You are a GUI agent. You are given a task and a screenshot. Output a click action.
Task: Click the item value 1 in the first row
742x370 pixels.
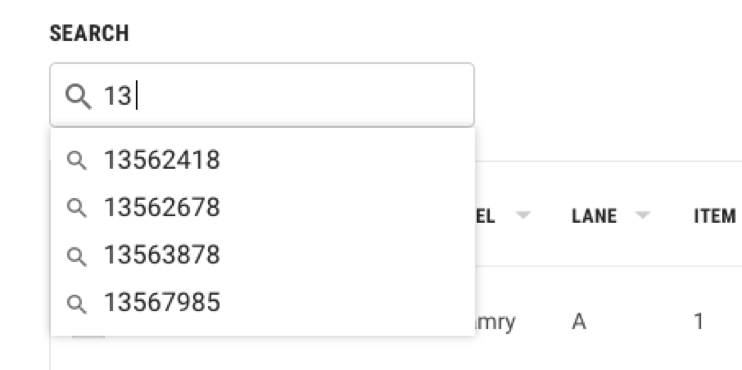click(698, 322)
